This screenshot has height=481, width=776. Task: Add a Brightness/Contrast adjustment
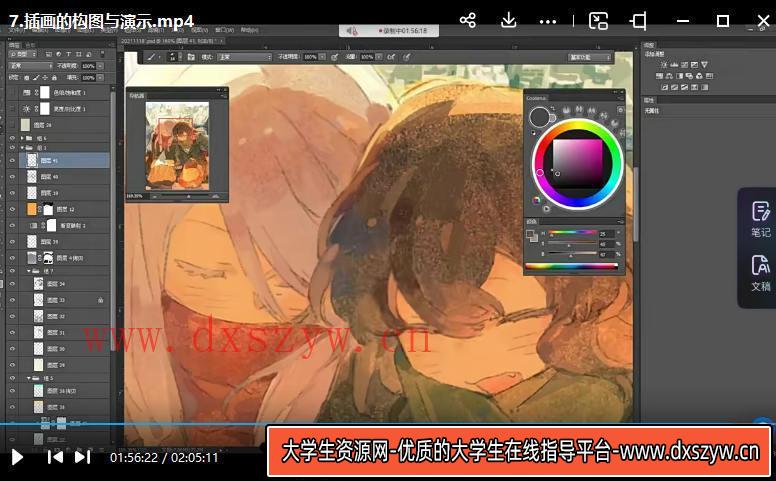tap(664, 65)
